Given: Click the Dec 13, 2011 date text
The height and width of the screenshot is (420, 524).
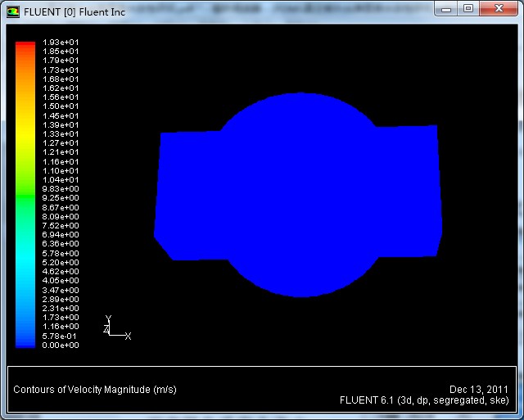Looking at the screenshot, I should [x=478, y=389].
